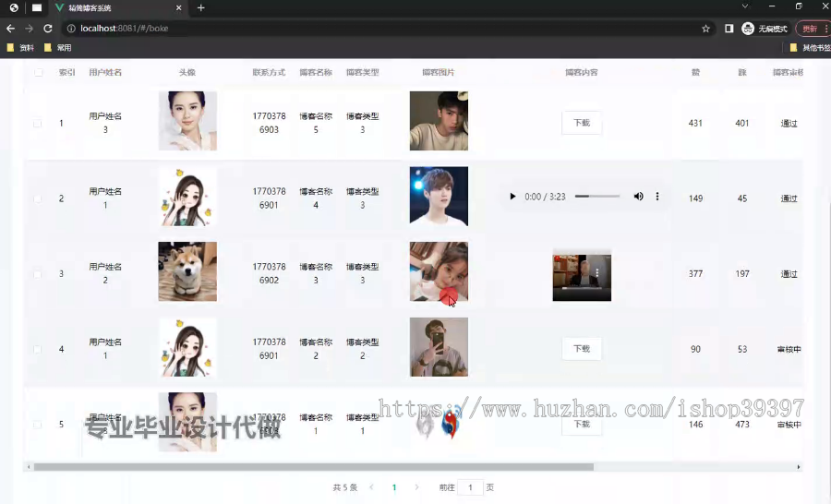Click the incognito profile icon
The height and width of the screenshot is (504, 831).
click(748, 29)
